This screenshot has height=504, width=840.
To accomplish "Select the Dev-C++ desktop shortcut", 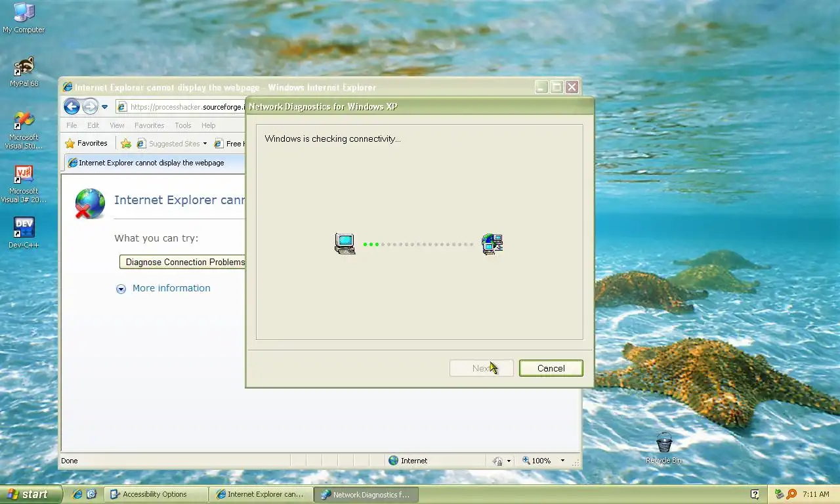I will point(24,233).
